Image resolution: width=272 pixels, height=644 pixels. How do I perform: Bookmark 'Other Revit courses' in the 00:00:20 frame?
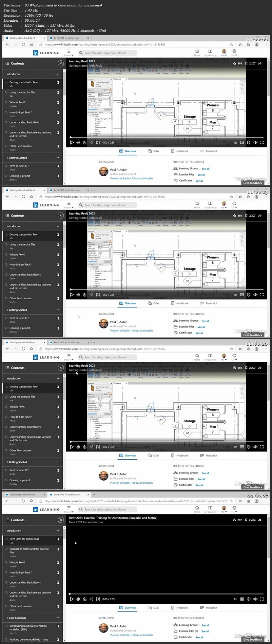click(x=58, y=451)
